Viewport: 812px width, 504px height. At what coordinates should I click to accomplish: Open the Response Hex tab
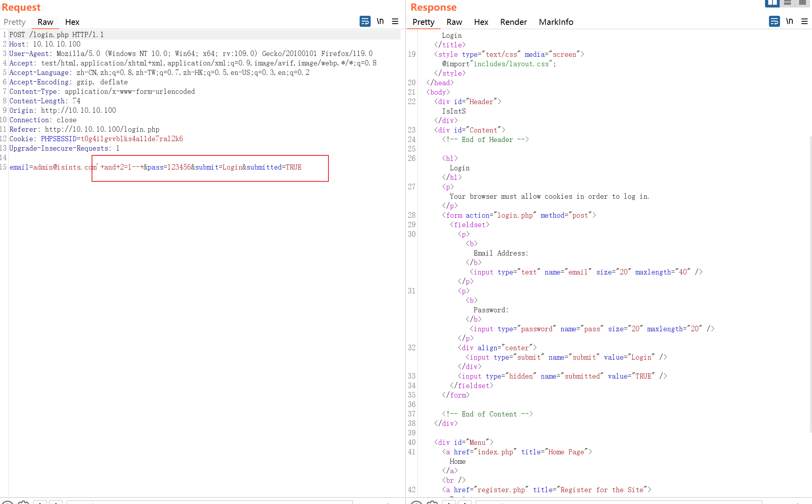click(x=481, y=22)
